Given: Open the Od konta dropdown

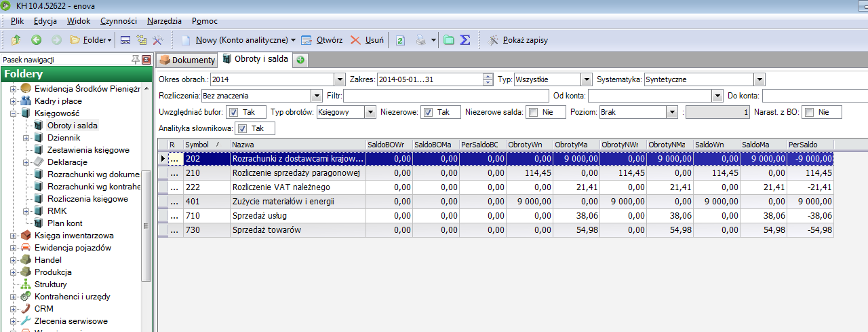Looking at the screenshot, I should point(717,96).
